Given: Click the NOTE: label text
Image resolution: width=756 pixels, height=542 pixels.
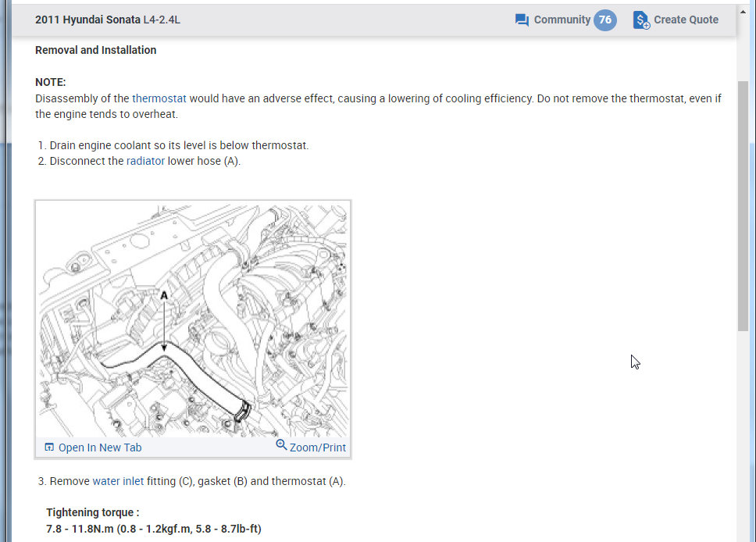Looking at the screenshot, I should tap(50, 83).
